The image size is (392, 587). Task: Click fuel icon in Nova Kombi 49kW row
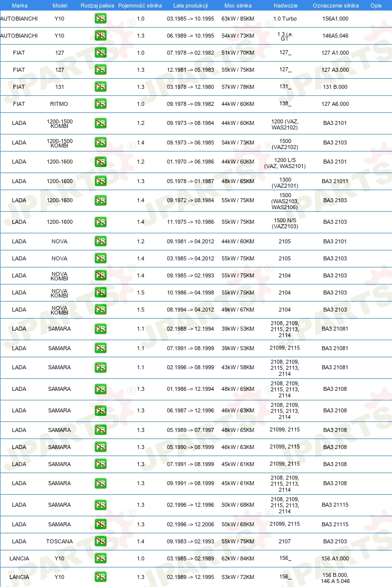[x=101, y=310]
